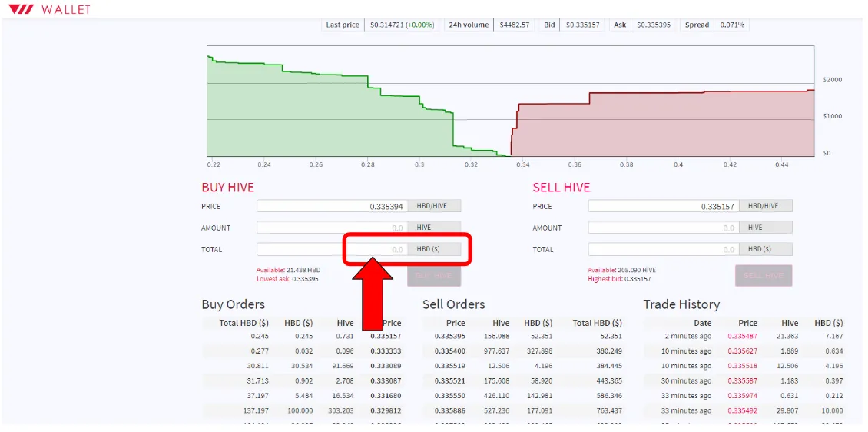Click the Hive Wallet logo
The image size is (868, 432).
click(50, 9)
